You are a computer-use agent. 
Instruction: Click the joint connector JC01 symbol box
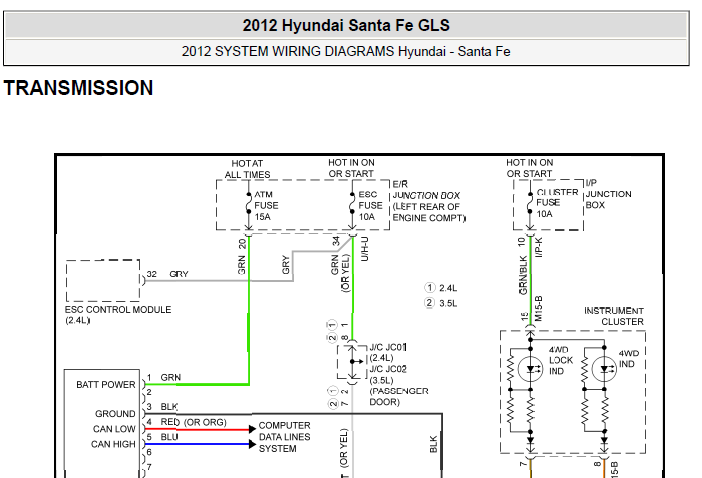353,362
